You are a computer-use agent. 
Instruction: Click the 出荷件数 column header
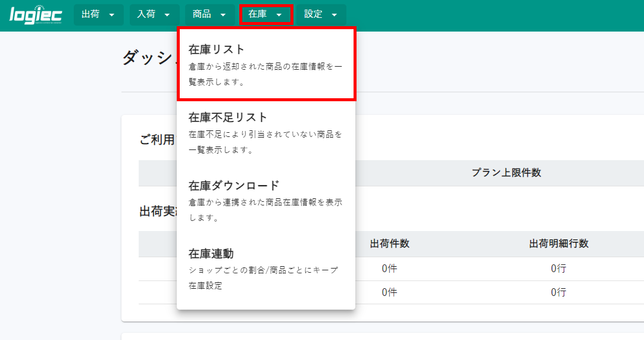[x=389, y=244]
